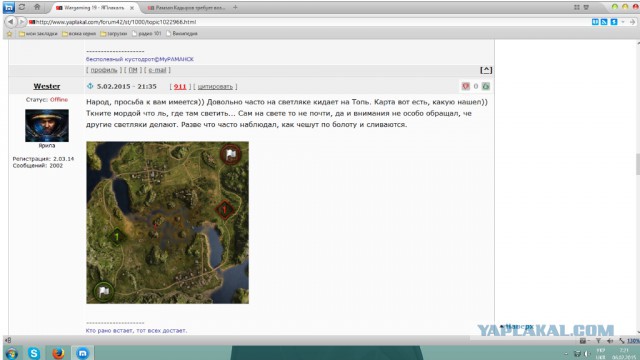Open the 'радио 101' bookmark
This screenshot has height=360, width=640.
146,33
